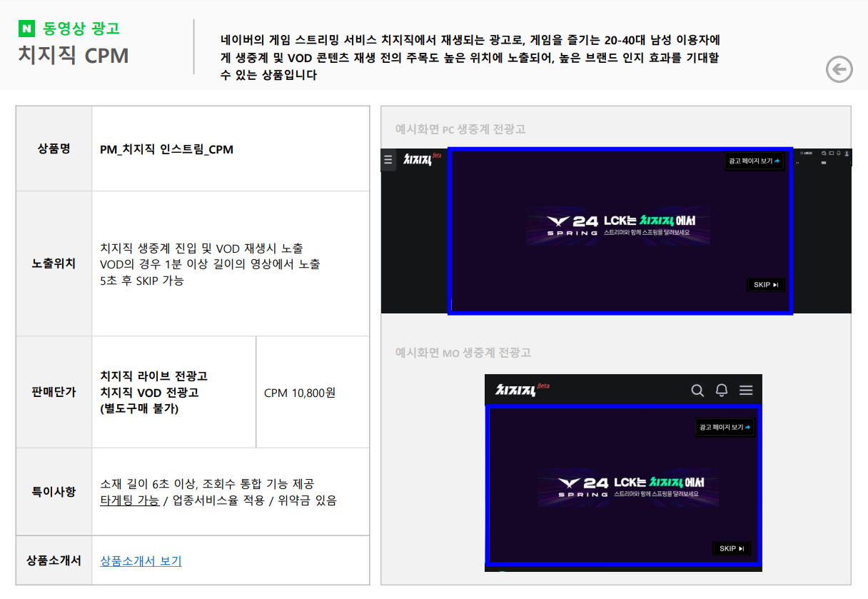Viewport: 868px width, 599px height.
Task: Select the '치지직 라이브 전광고' line
Action: click(154, 376)
